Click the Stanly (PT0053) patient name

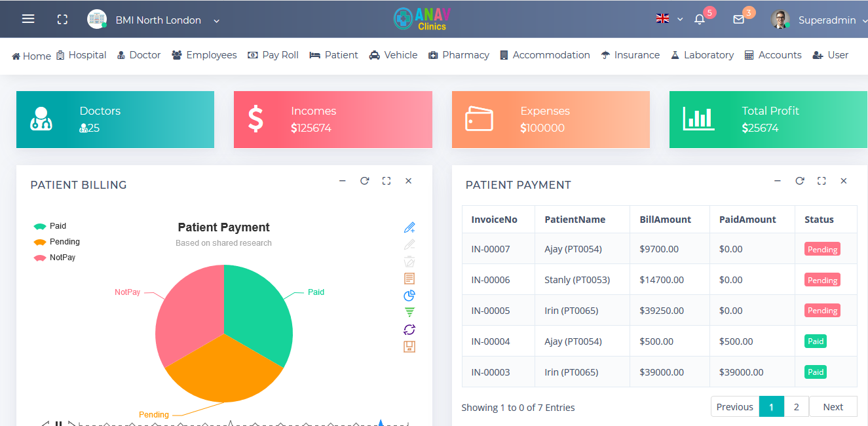point(577,280)
